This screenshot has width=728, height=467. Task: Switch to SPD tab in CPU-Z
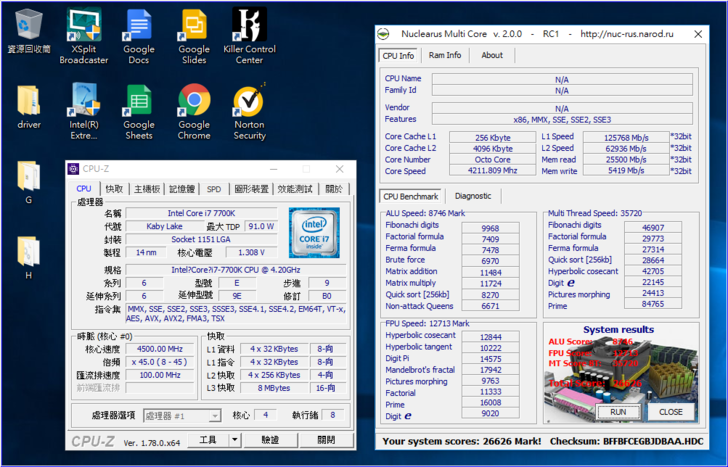(214, 189)
